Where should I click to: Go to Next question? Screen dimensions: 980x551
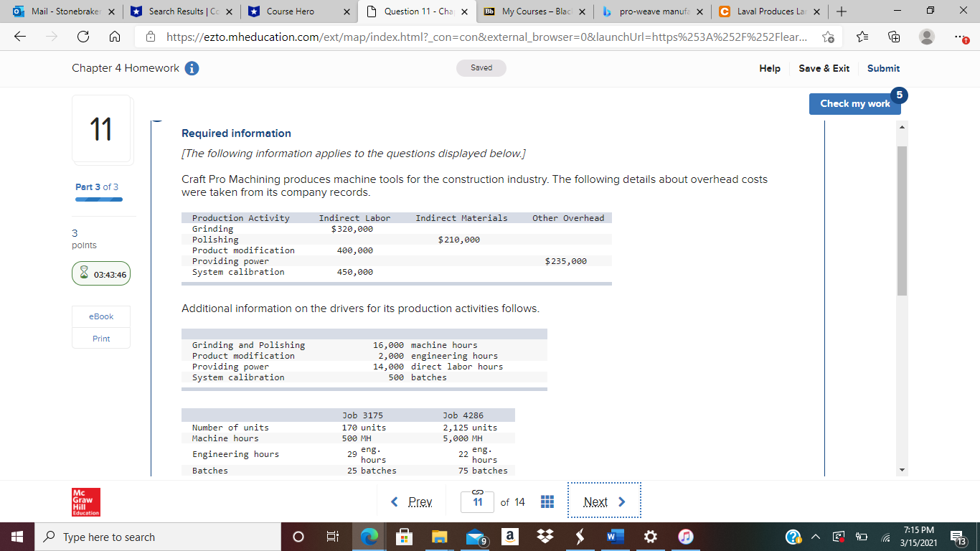click(604, 502)
